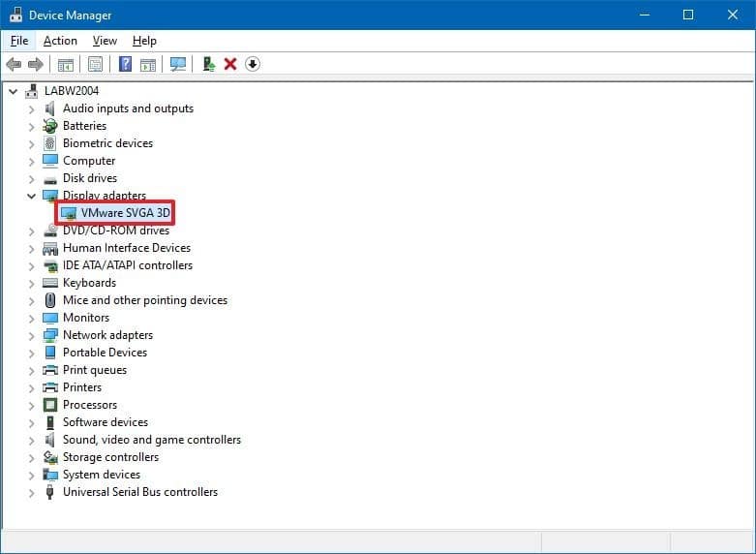The height and width of the screenshot is (554, 756).
Task: Click the Properties toolbar icon
Action: coord(95,64)
